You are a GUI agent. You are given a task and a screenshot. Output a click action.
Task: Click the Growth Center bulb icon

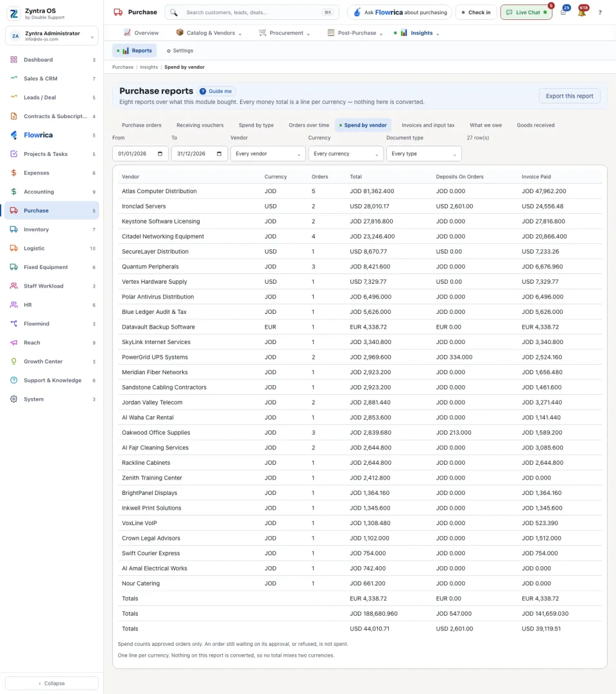click(13, 361)
